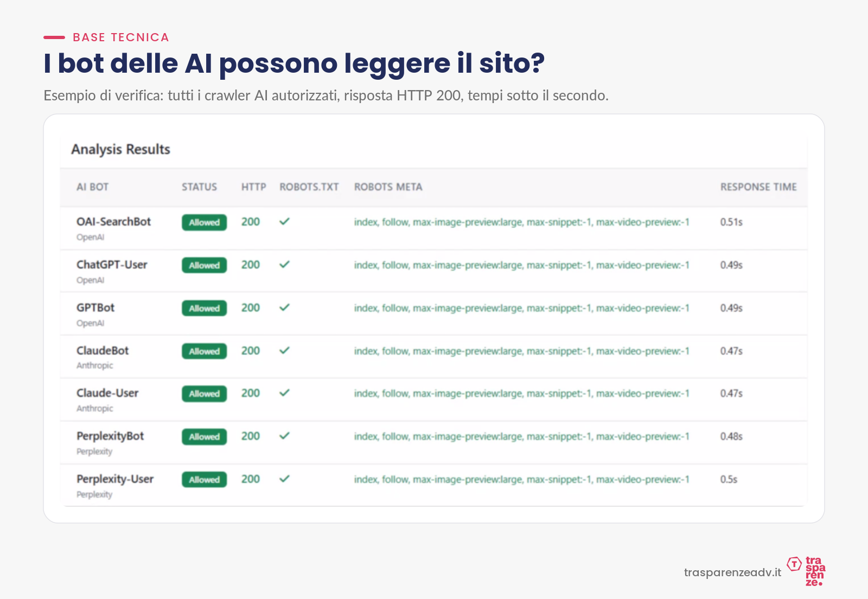Click robots meta text in PerplexityBot row
The width and height of the screenshot is (868, 599).
click(522, 436)
